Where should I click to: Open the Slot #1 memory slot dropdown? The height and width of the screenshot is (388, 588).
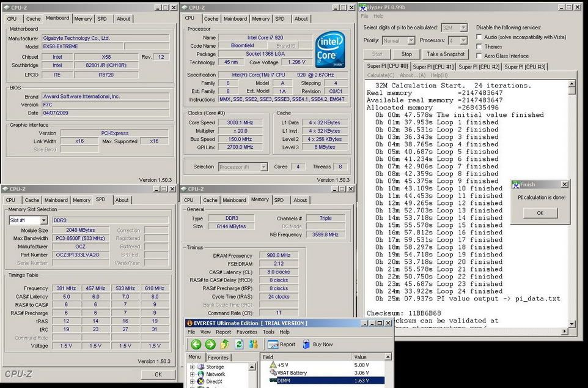coord(43,220)
